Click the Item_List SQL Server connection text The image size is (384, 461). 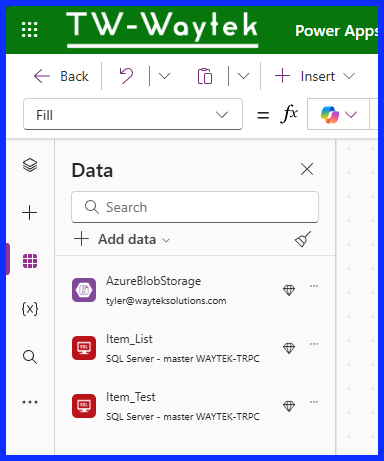tap(183, 359)
